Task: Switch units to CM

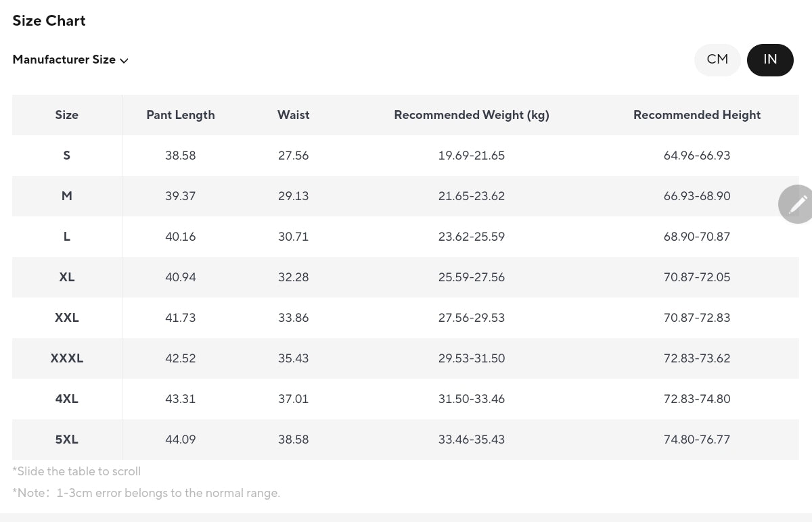Action: pyautogui.click(x=717, y=60)
